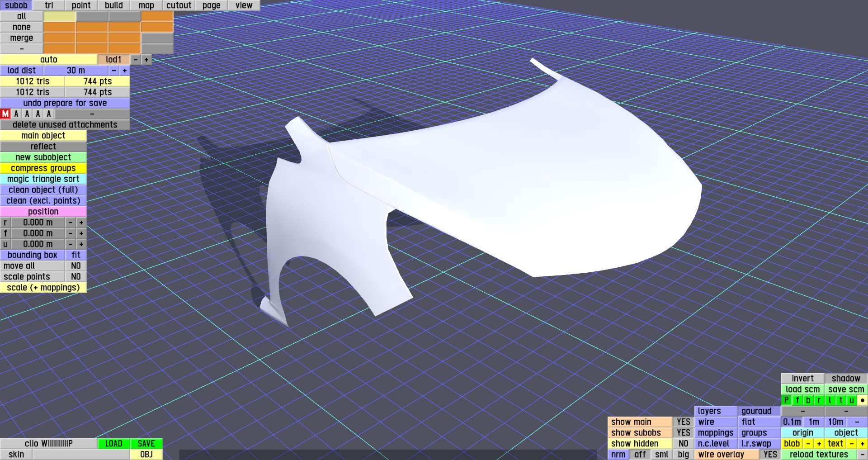Decrease text size with minus

[851, 444]
